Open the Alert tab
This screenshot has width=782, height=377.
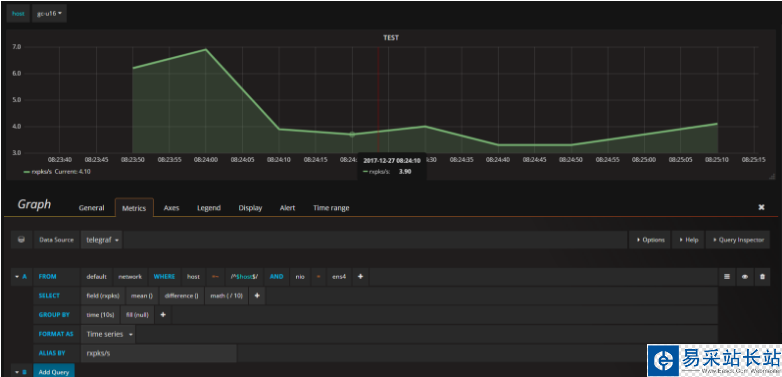click(287, 208)
